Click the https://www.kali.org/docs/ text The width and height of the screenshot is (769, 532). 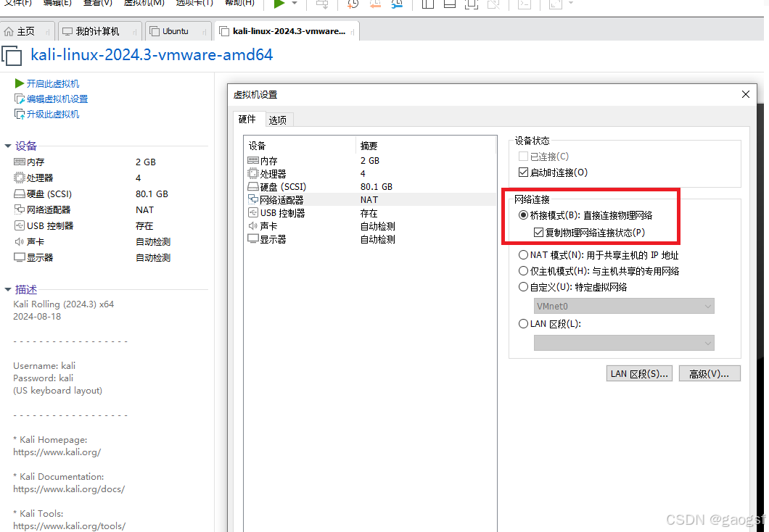(x=69, y=489)
